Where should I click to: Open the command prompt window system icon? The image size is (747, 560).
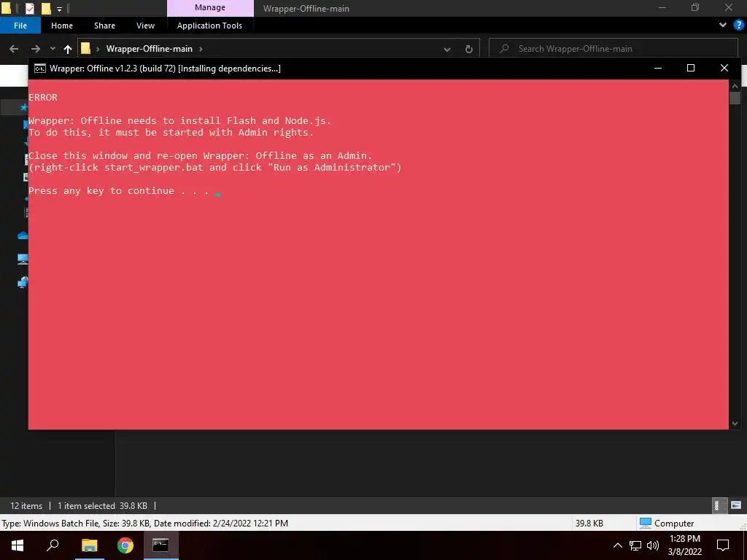(x=40, y=68)
